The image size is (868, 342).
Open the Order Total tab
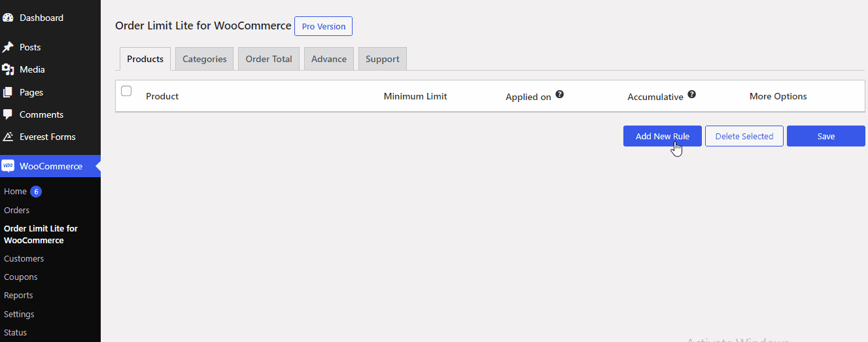269,59
